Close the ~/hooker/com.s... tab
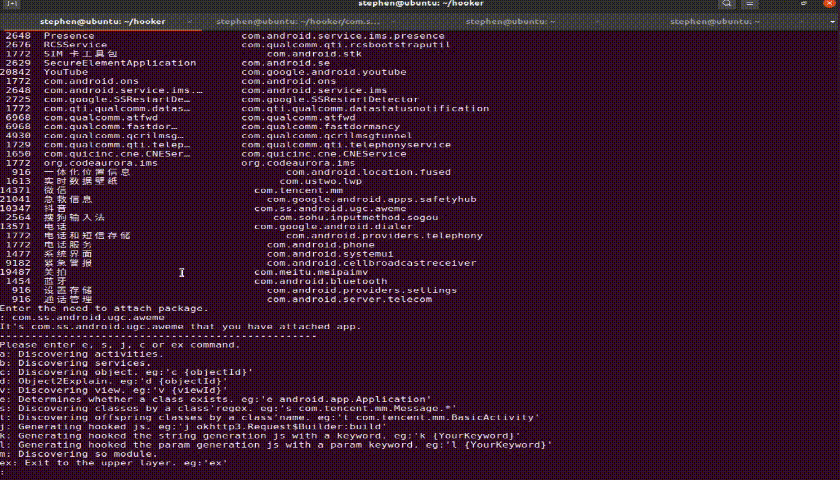The image size is (840, 480). pyautogui.click(x=395, y=22)
